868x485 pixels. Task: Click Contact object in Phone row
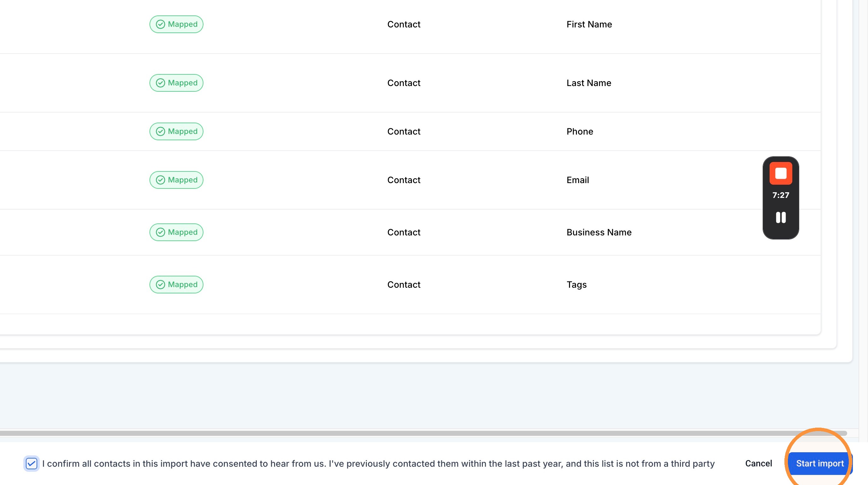click(404, 131)
